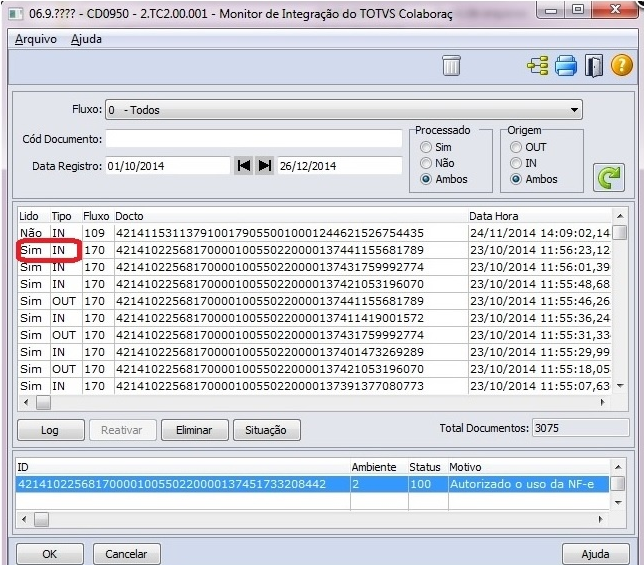The image size is (644, 566).
Task: Click the Motivo column header
Action: (x=528, y=467)
